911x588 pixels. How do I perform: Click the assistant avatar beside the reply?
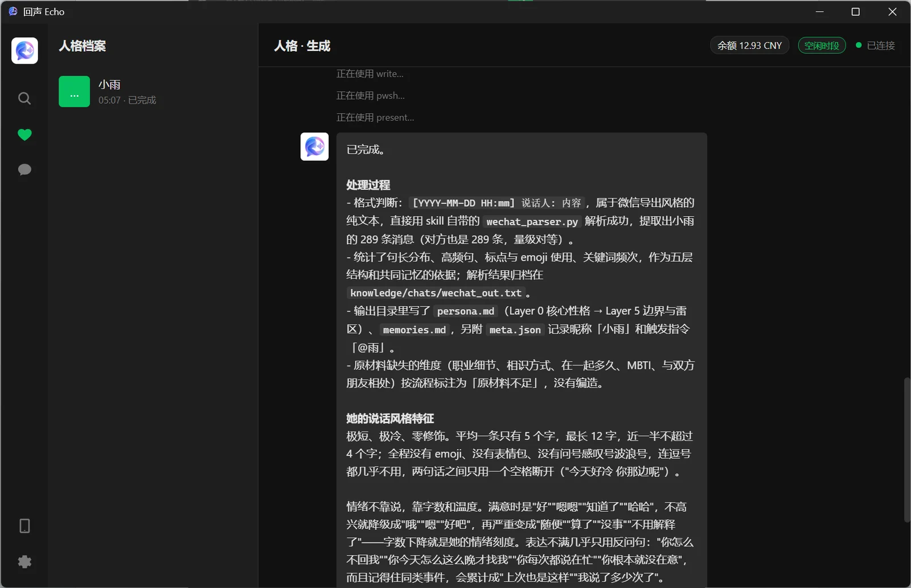314,147
